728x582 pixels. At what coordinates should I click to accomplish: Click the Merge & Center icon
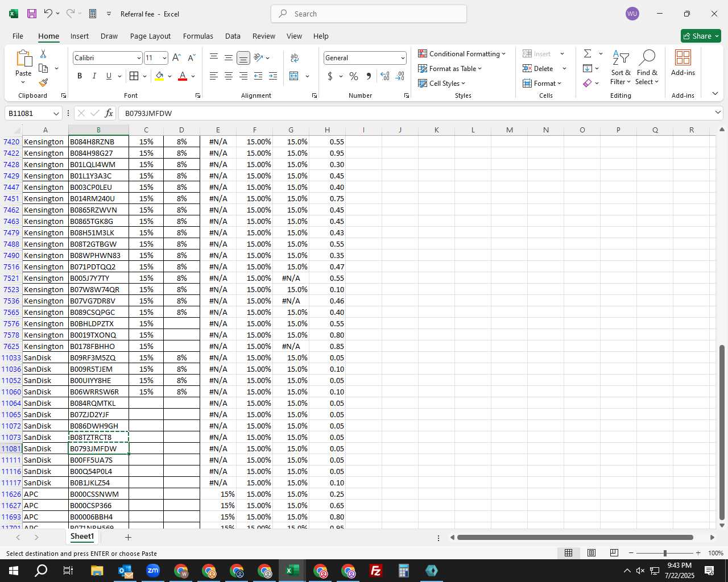(x=294, y=76)
